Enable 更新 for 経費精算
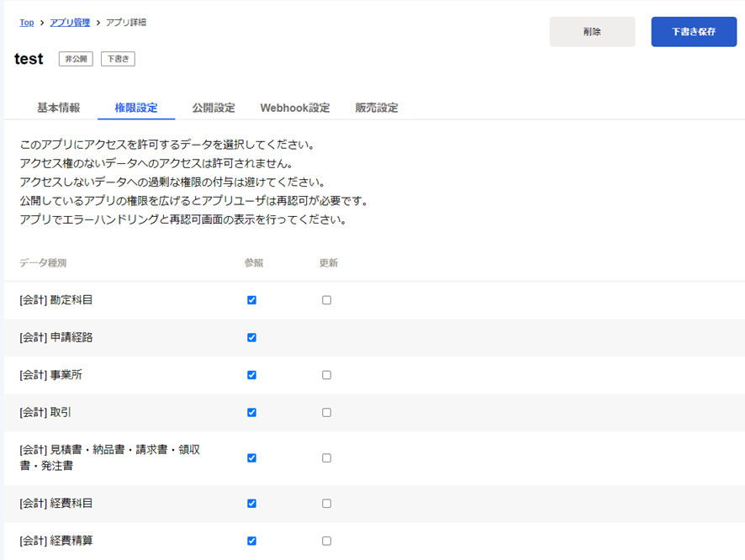This screenshot has width=745, height=560. tap(326, 541)
